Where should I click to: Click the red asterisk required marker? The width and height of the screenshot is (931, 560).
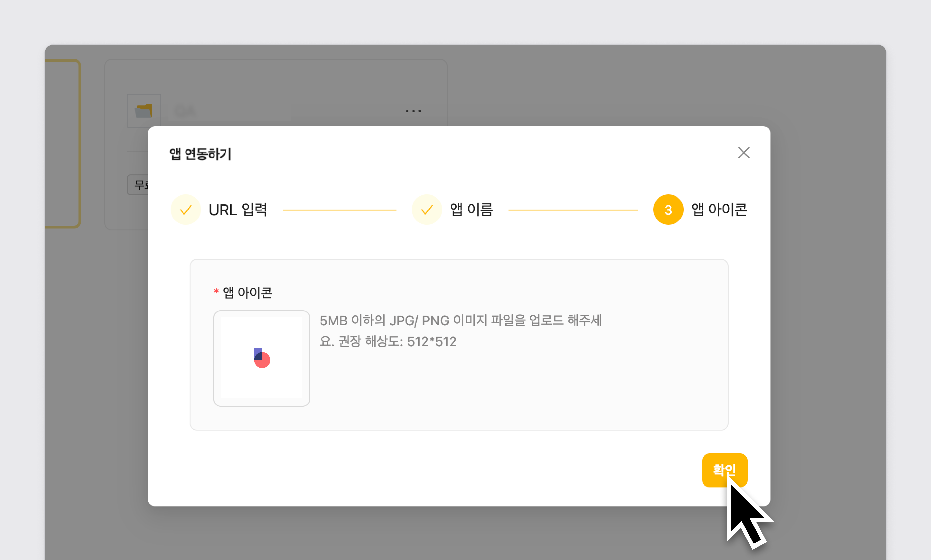216,291
